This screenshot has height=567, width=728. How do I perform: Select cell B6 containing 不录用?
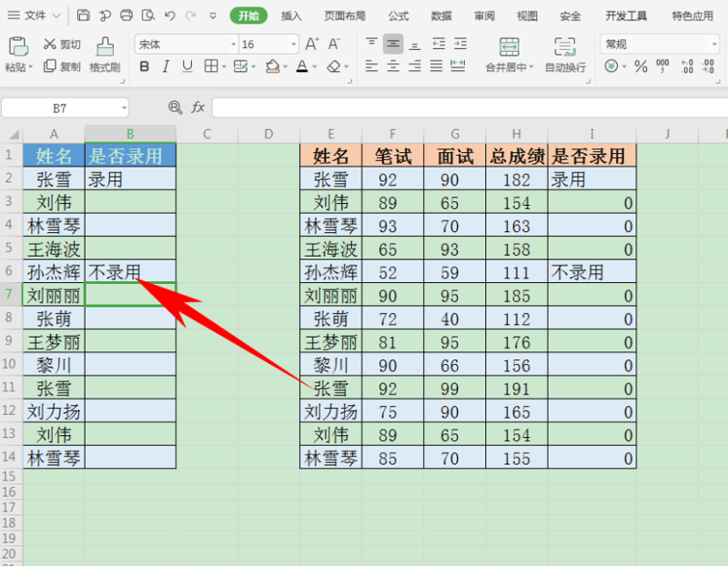pos(130,270)
